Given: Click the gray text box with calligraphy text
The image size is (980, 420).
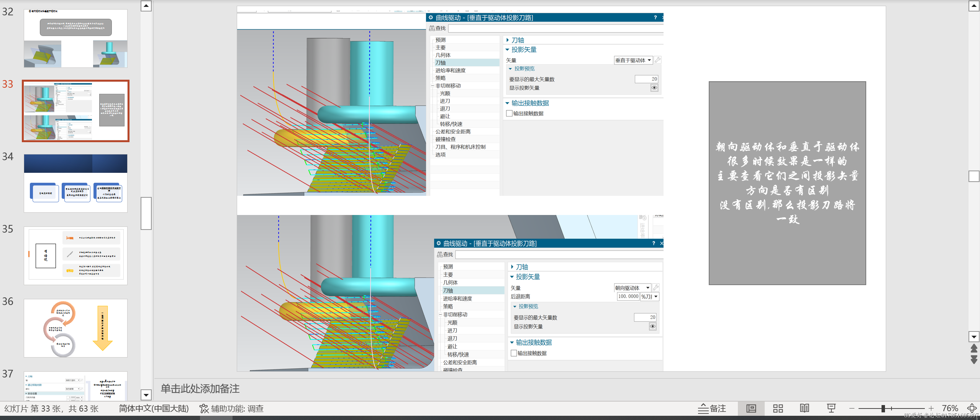Looking at the screenshot, I should point(787,183).
